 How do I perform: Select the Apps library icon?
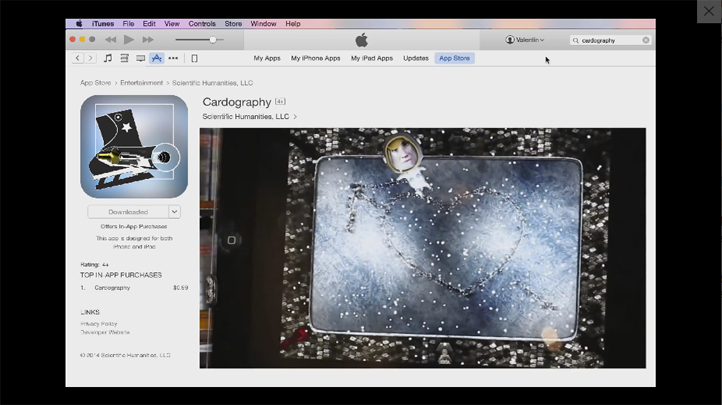coord(157,58)
